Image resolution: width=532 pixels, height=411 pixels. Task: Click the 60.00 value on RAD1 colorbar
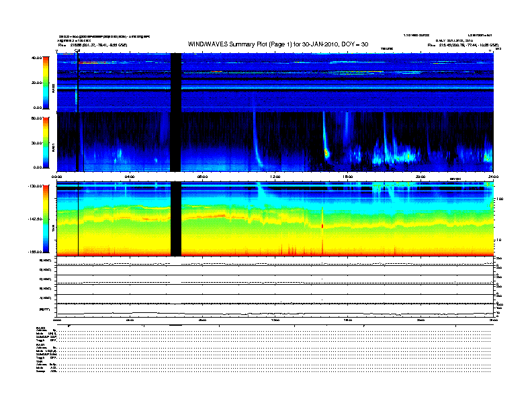(x=37, y=118)
